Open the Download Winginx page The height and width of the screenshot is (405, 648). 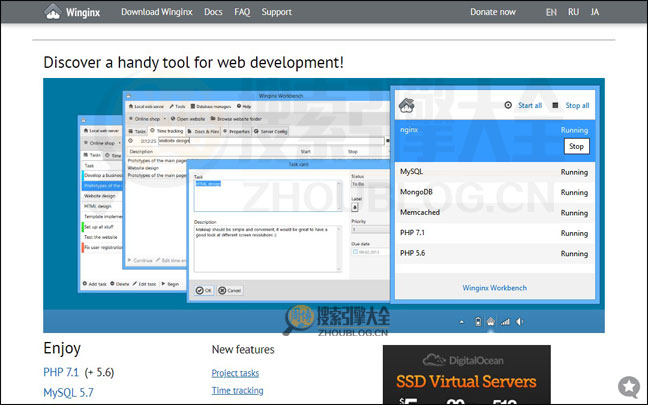pos(157,12)
